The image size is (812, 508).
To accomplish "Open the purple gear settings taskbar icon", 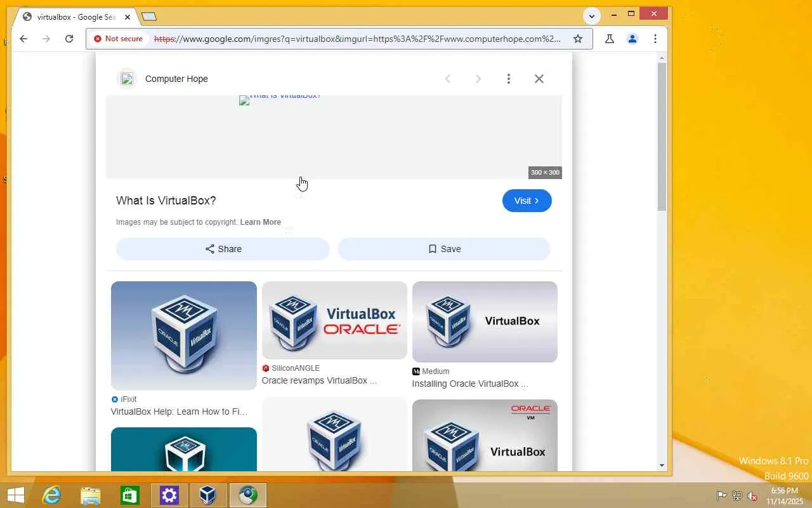I will (169, 495).
